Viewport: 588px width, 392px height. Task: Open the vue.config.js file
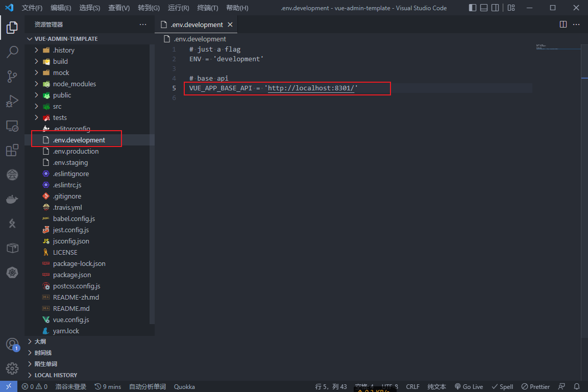click(71, 320)
